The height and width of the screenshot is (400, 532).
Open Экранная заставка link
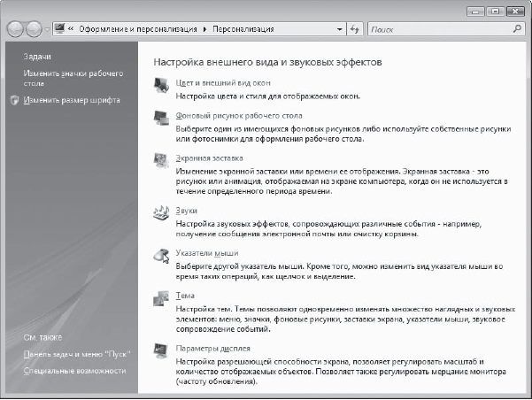click(209, 158)
